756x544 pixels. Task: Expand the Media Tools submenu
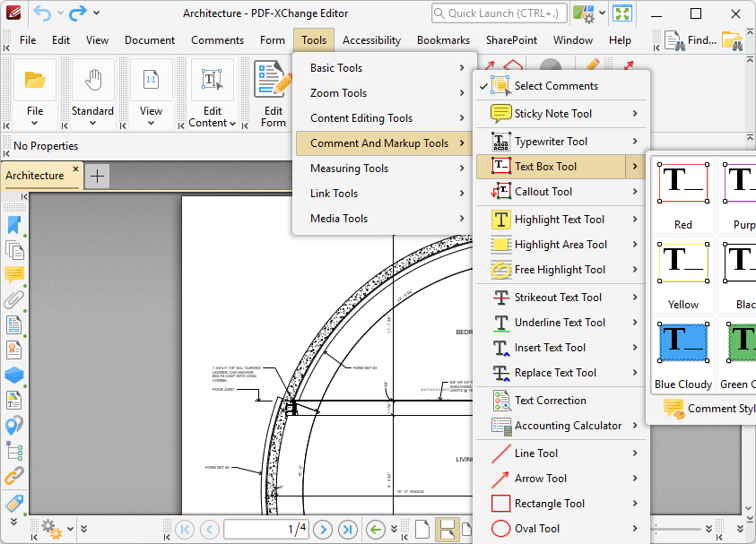pyautogui.click(x=384, y=219)
